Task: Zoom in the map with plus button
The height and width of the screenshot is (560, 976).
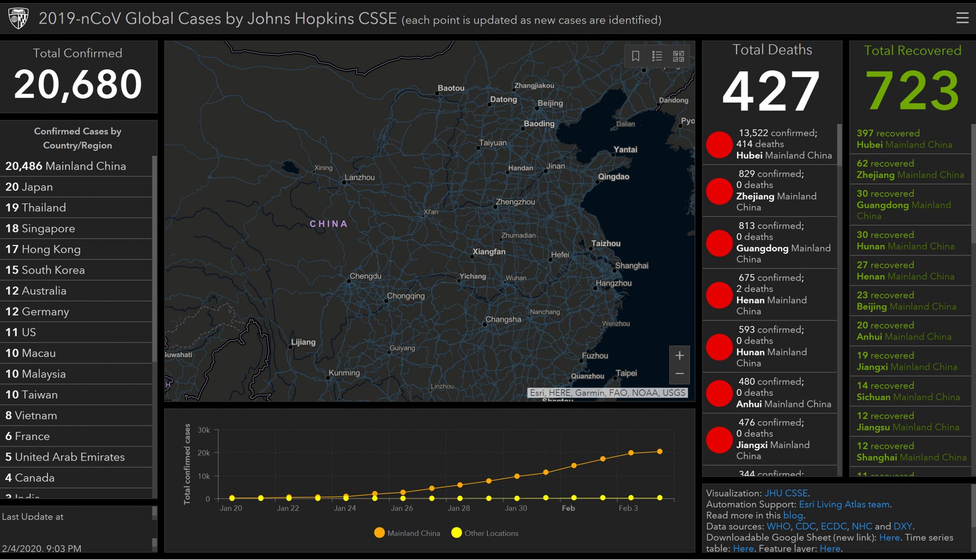Action: coord(679,355)
